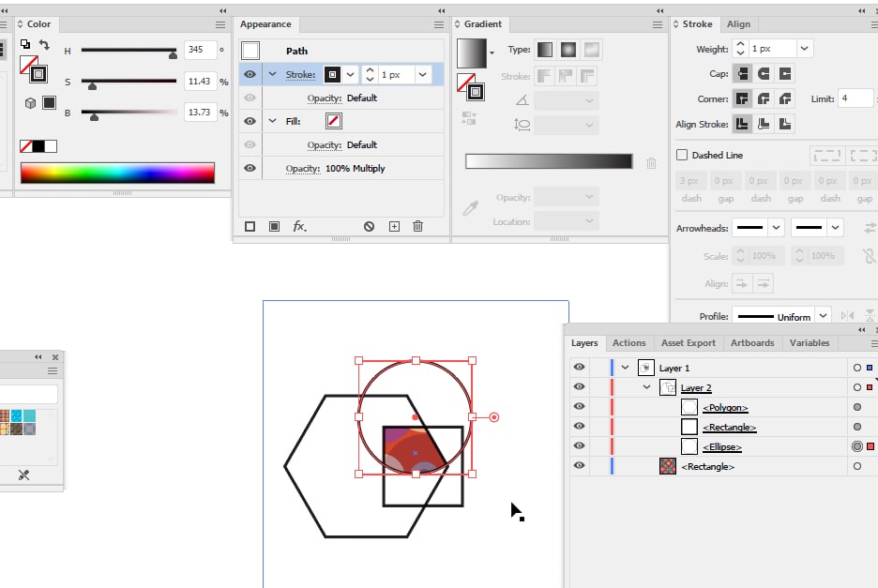The image size is (878, 588).
Task: Open the Align tab
Action: click(x=738, y=24)
